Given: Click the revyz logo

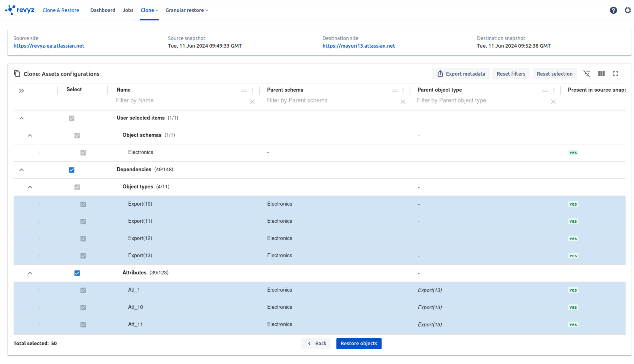Looking at the screenshot, I should [20, 10].
